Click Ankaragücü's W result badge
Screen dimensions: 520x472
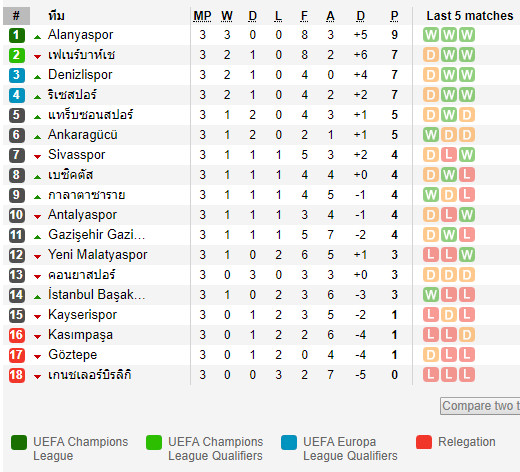point(431,135)
